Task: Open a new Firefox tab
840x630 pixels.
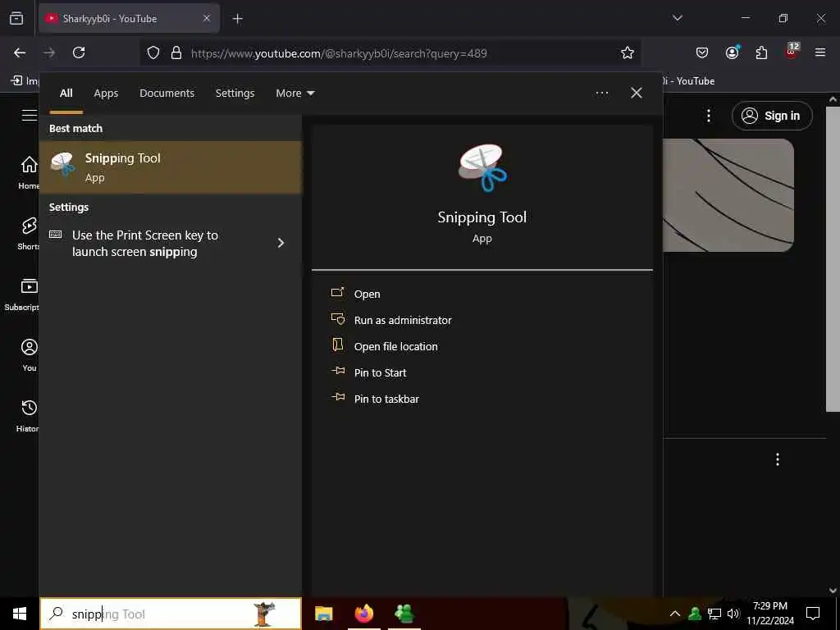Action: click(x=237, y=19)
